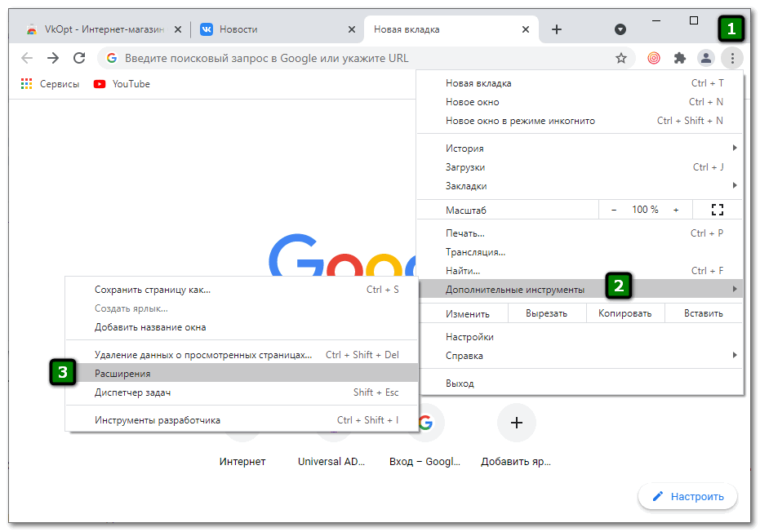Open the Вход – Googl... shortcut icon
Image resolution: width=760 pixels, height=532 pixels.
425,423
